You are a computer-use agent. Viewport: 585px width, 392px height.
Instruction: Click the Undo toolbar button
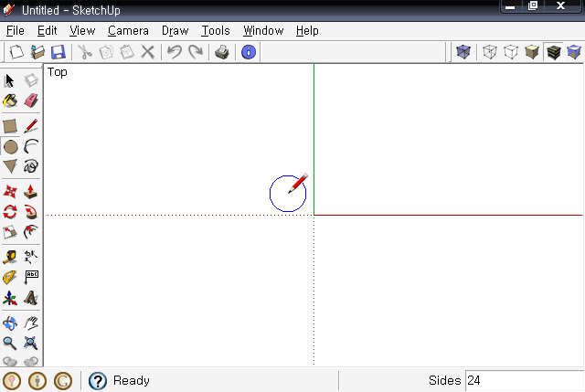click(174, 52)
